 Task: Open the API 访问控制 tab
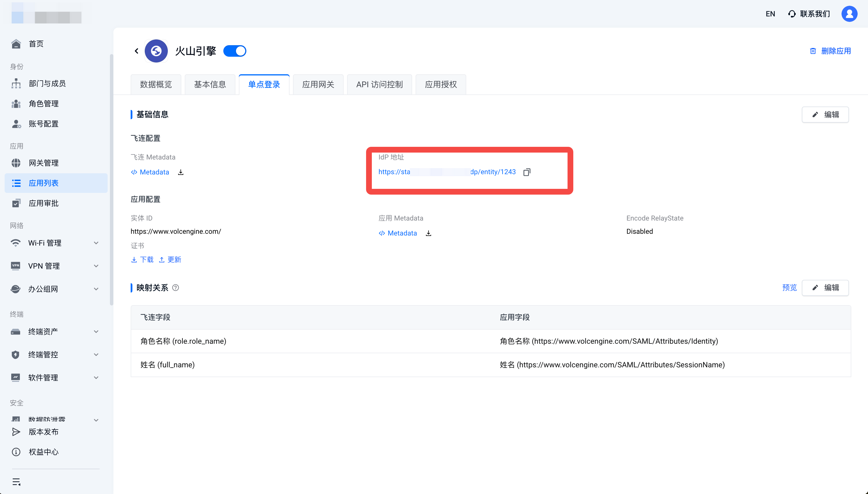tap(380, 84)
